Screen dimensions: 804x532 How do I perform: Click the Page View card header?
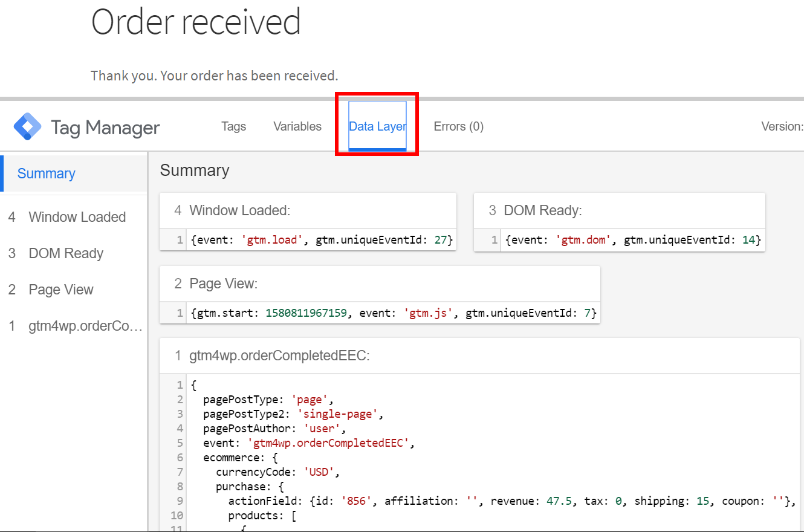coord(223,284)
